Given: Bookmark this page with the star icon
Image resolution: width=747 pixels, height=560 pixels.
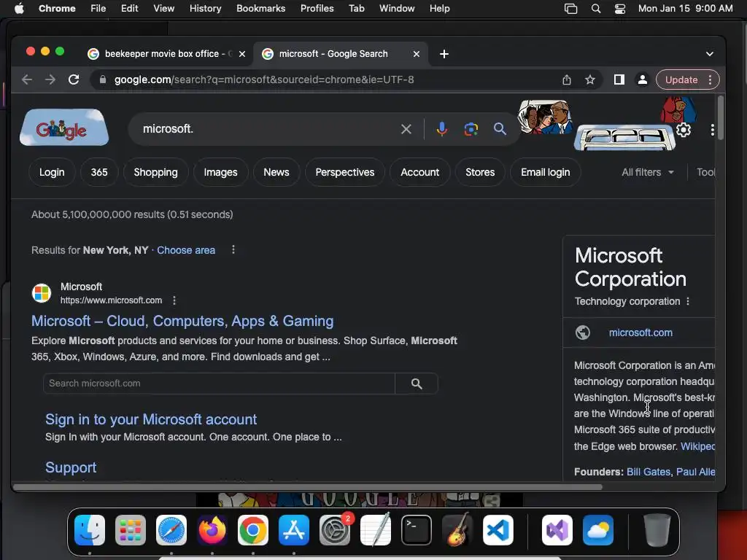Looking at the screenshot, I should 589,79.
